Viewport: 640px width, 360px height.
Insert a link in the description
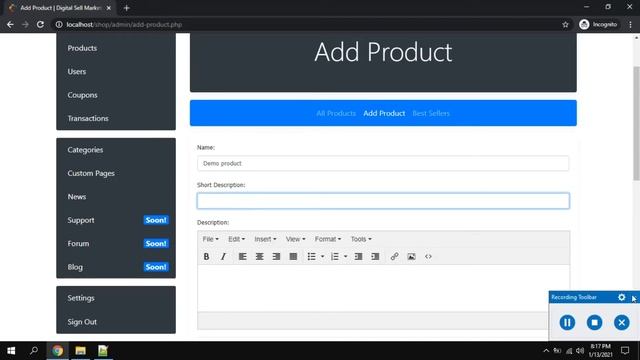[394, 256]
